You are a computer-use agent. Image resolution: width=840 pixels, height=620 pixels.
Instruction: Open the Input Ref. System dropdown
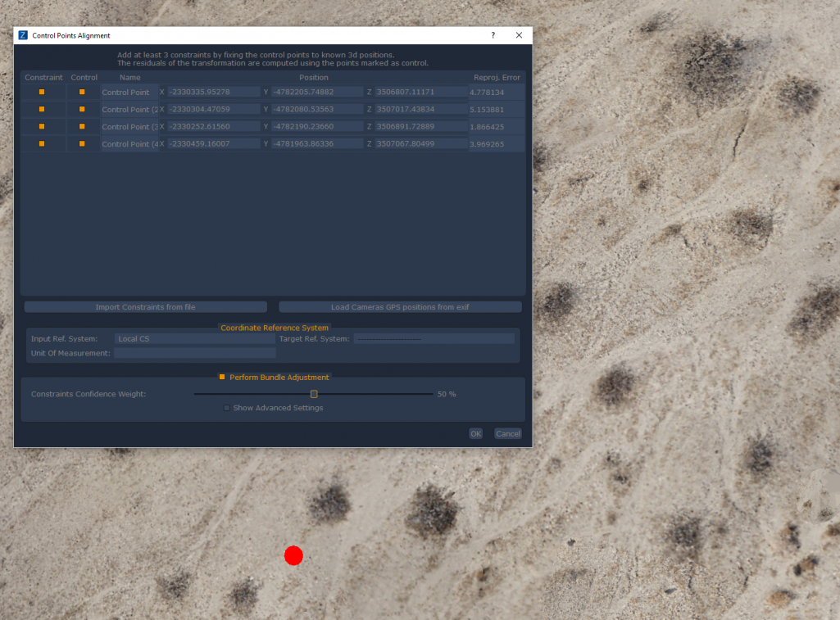[195, 338]
